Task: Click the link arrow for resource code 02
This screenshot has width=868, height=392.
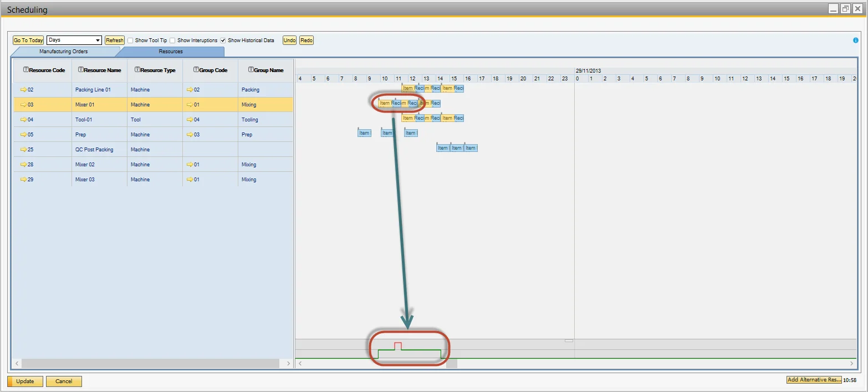Action: [x=23, y=90]
